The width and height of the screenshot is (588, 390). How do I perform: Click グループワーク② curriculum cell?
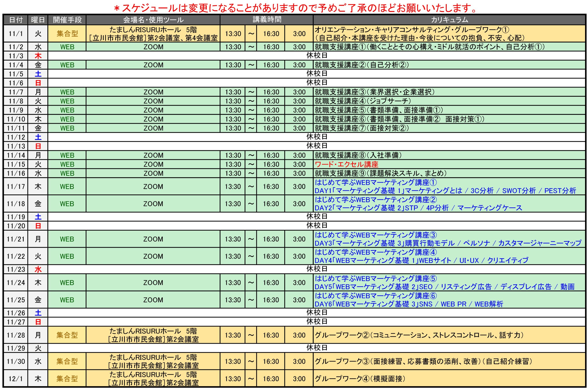(449, 335)
